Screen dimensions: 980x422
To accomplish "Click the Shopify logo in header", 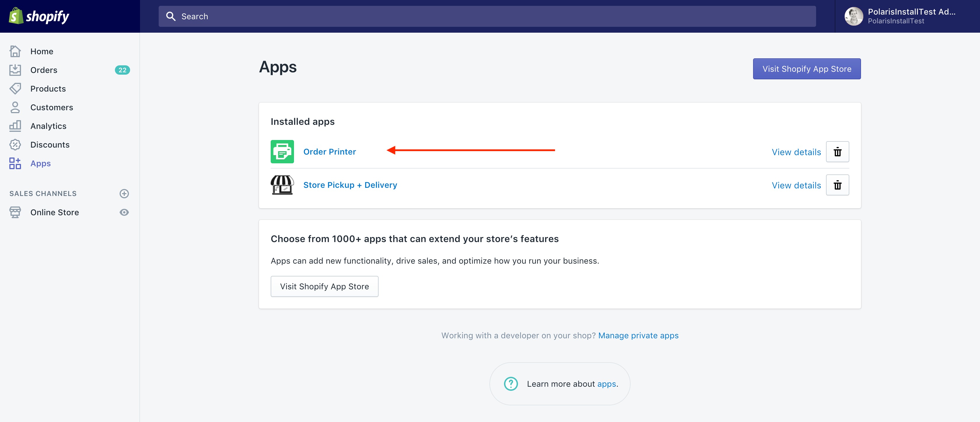I will pyautogui.click(x=39, y=16).
